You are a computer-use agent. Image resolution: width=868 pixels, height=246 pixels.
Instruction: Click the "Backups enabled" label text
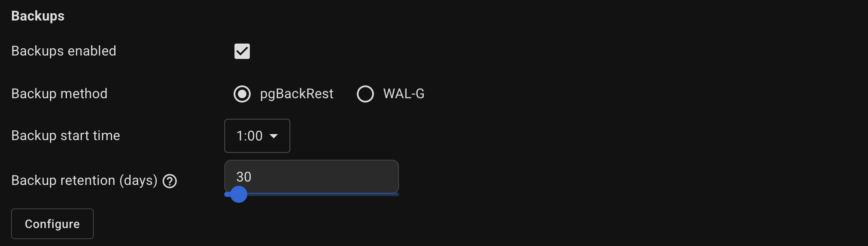pyautogui.click(x=64, y=51)
